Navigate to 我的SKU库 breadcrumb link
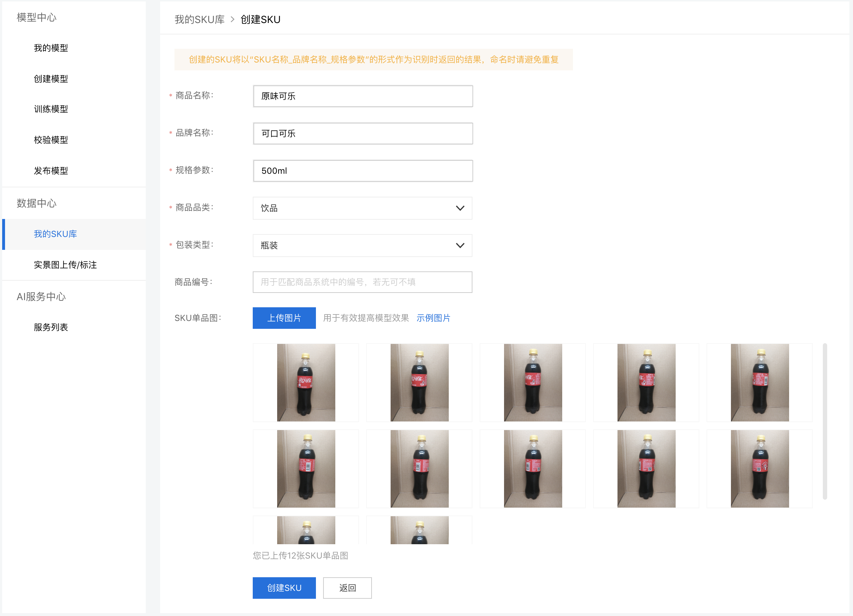The width and height of the screenshot is (853, 616). [x=199, y=19]
